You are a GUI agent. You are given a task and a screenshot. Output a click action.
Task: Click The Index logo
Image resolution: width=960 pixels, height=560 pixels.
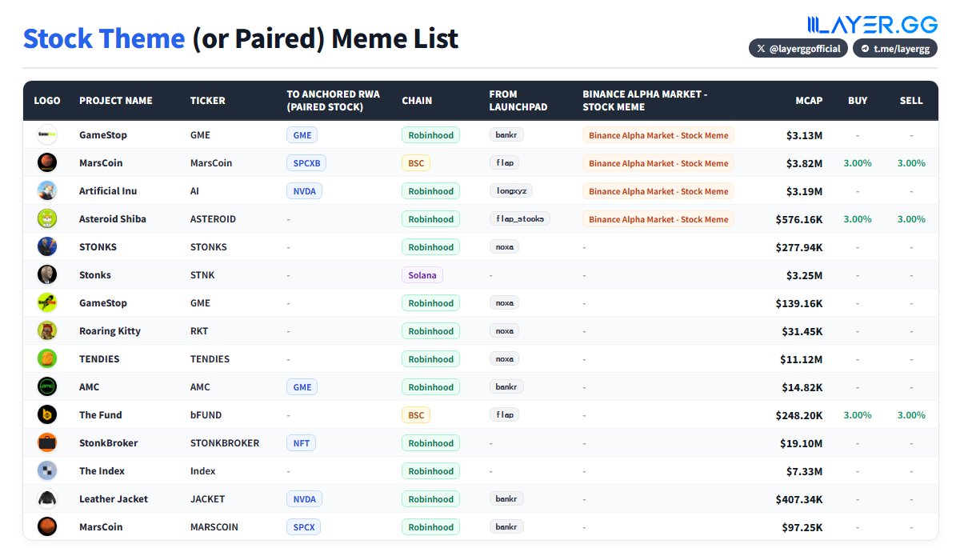tap(47, 471)
